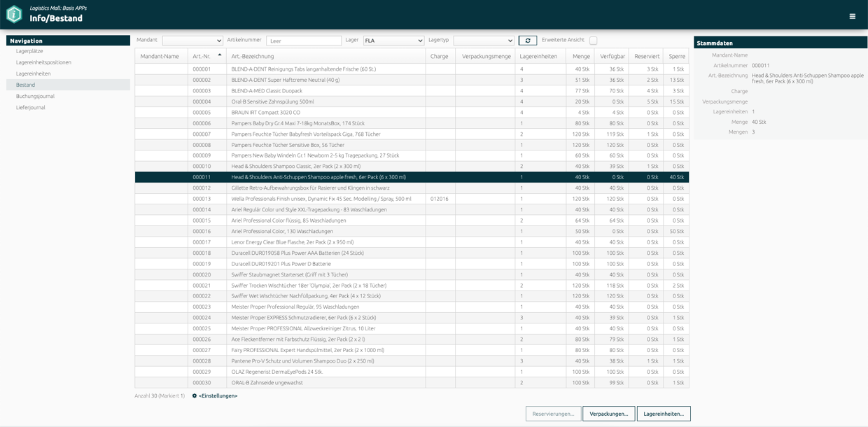Select row Pampers Feuchte Tücher Sensitive Box
Image resolution: width=868 pixels, height=427 pixels.
tap(412, 145)
